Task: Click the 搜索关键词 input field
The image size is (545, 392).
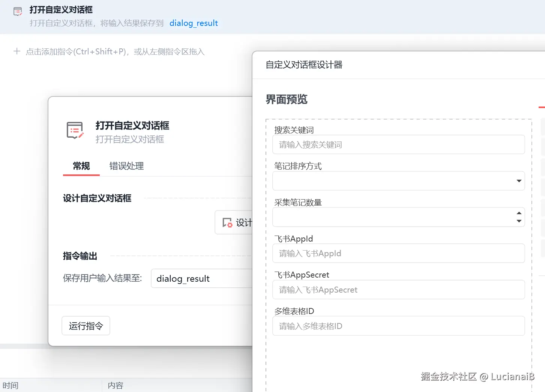Action: pyautogui.click(x=398, y=144)
